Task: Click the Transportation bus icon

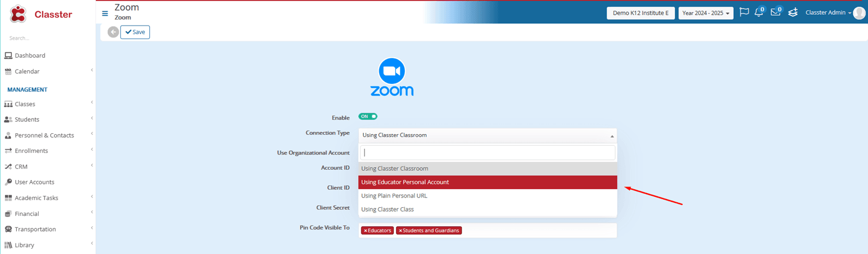Action: pyautogui.click(x=8, y=230)
